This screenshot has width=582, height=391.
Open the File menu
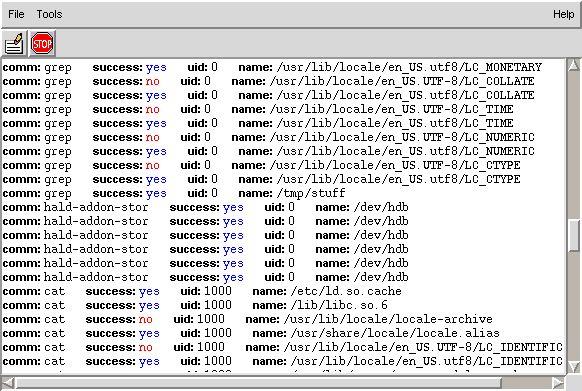tap(16, 14)
